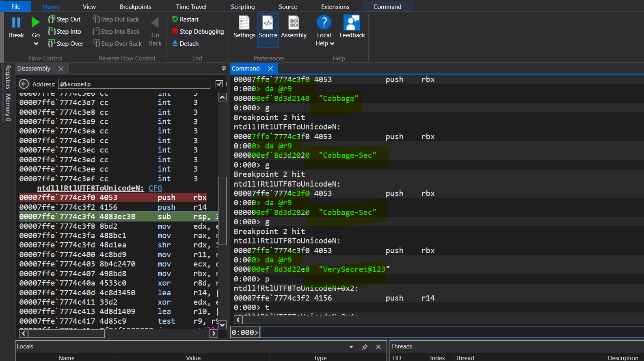Image resolution: width=644 pixels, height=361 pixels.
Task: Click Step Out Back
Action: 116,19
